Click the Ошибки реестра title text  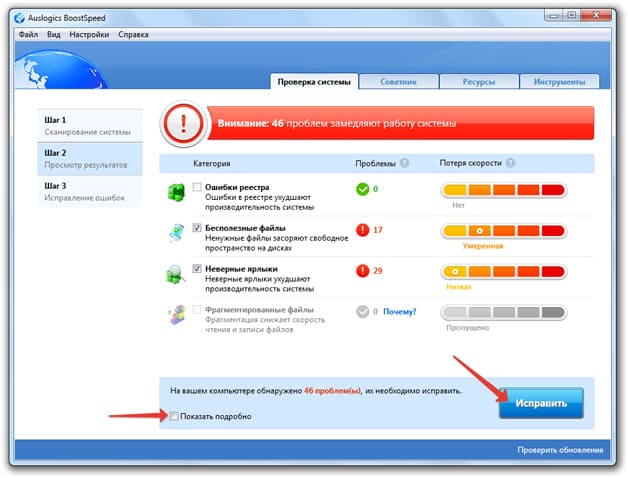tap(237, 187)
